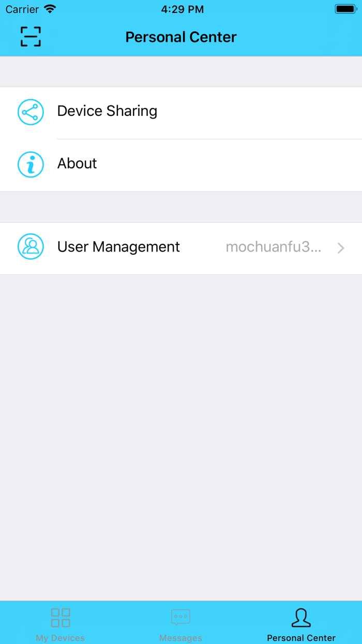Tap the 4:29 PM clock
The image size is (362, 644).
[x=183, y=9]
